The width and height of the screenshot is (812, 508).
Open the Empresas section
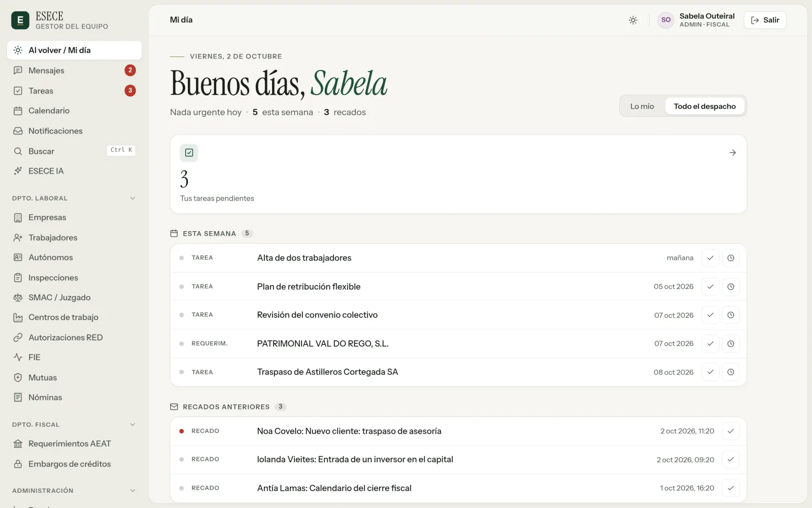74,217
